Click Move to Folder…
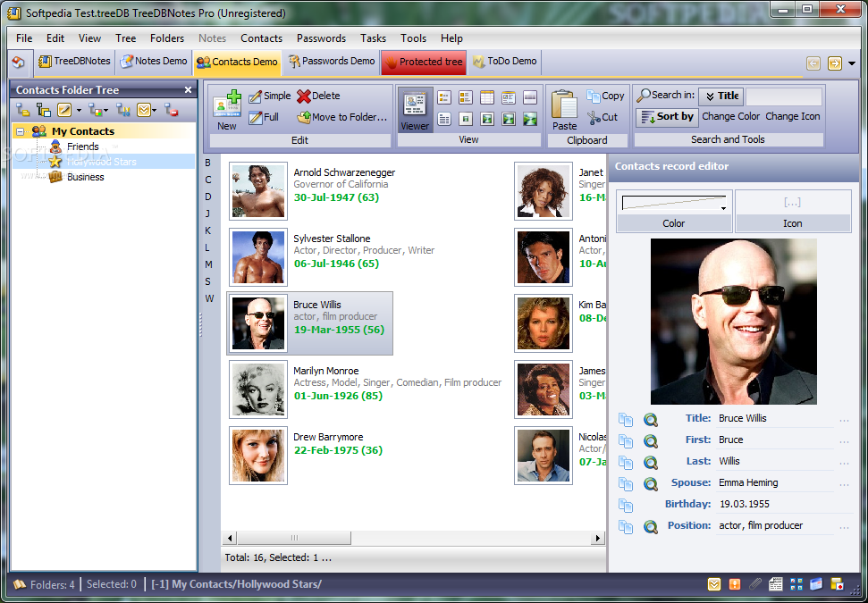This screenshot has width=868, height=603. 342,117
